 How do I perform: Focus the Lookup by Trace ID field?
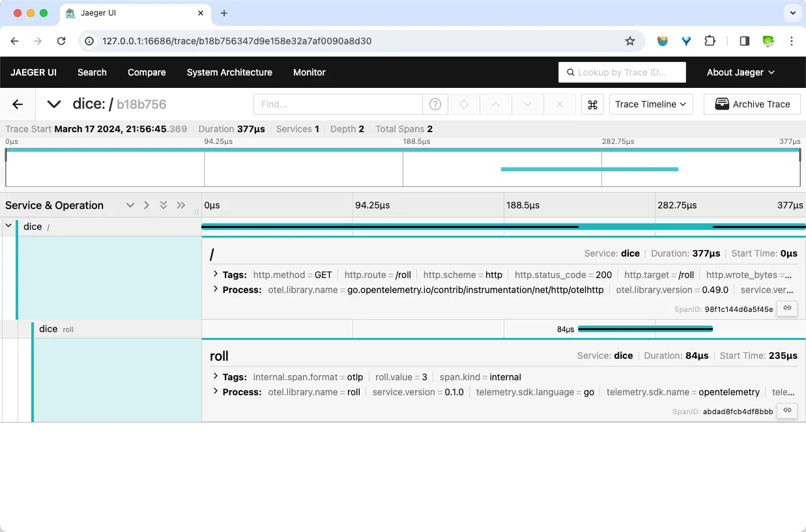click(622, 72)
